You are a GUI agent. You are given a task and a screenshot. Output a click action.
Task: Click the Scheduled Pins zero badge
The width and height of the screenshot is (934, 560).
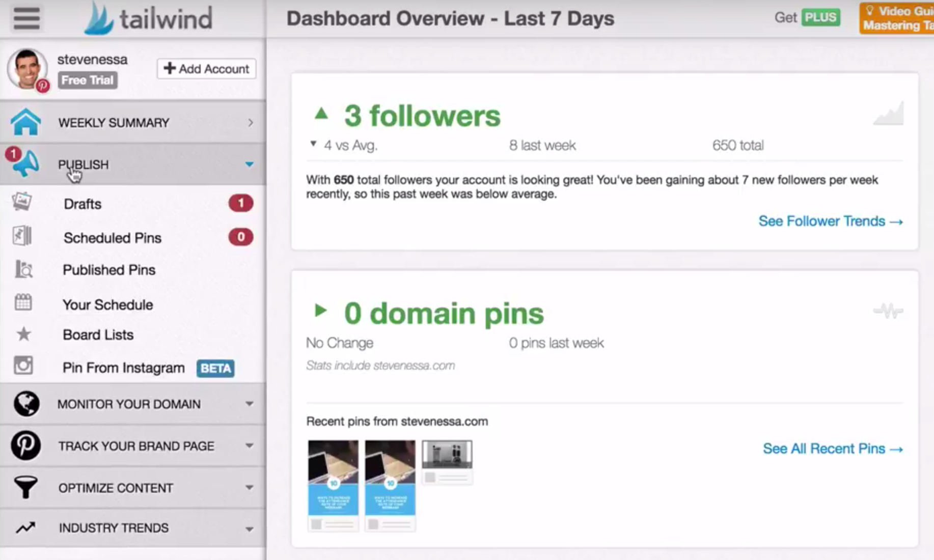241,237
